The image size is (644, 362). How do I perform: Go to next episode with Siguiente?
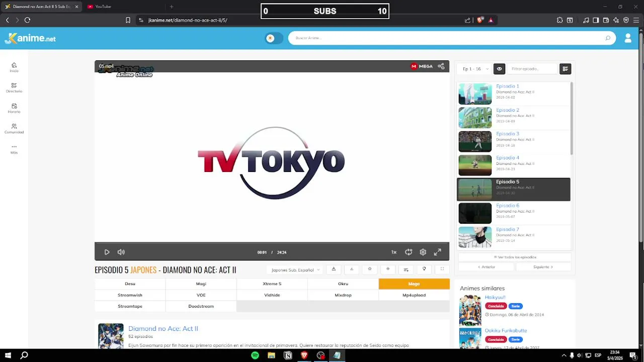[x=543, y=267]
